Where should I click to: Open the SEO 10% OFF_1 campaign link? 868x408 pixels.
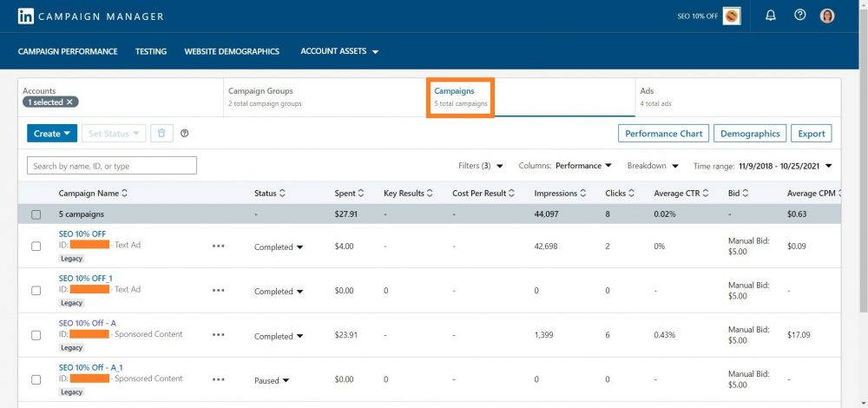tap(85, 278)
